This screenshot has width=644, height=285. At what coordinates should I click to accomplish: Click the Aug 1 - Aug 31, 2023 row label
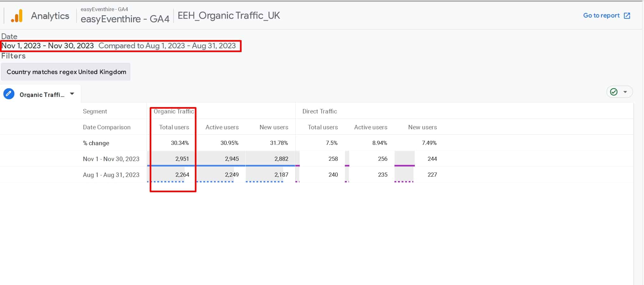coord(111,175)
